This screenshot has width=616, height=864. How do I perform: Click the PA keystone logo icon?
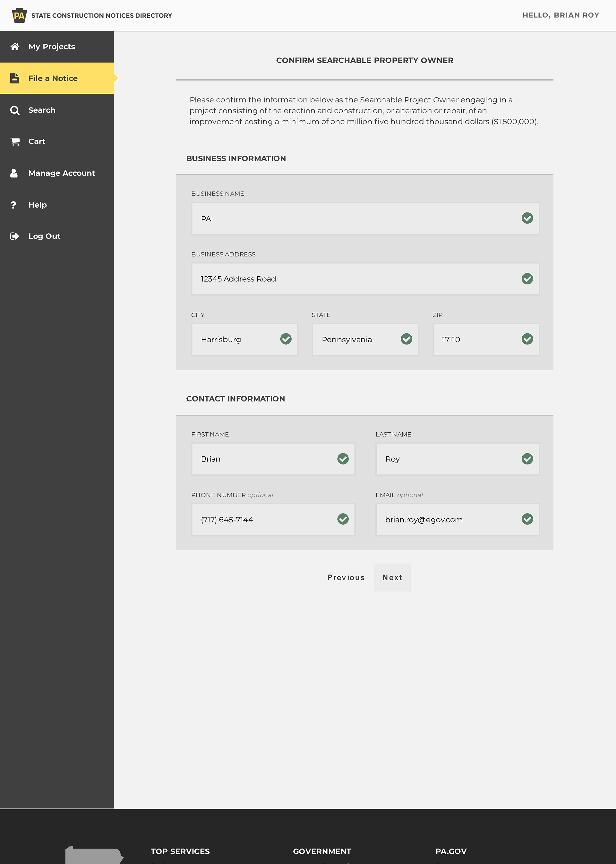(x=19, y=15)
